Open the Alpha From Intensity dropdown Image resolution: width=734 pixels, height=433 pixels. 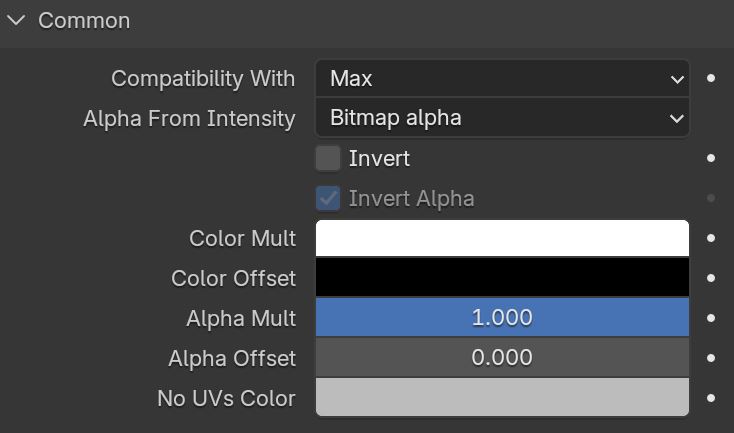pyautogui.click(x=502, y=118)
